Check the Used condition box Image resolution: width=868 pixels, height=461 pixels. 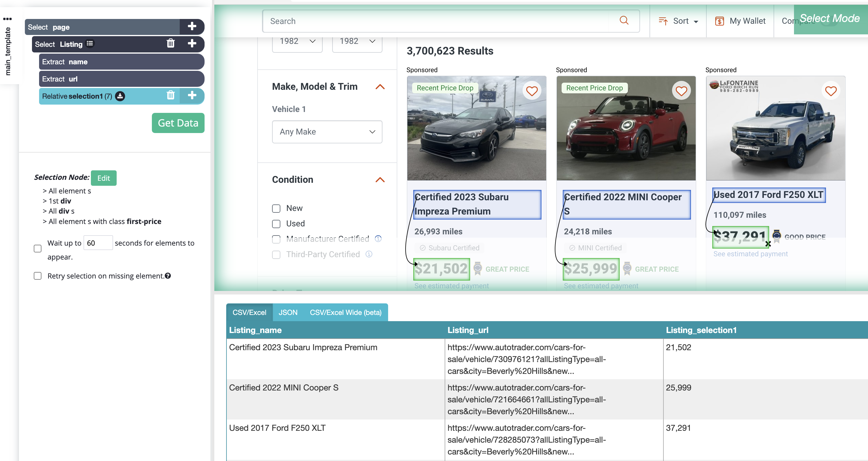coord(276,224)
